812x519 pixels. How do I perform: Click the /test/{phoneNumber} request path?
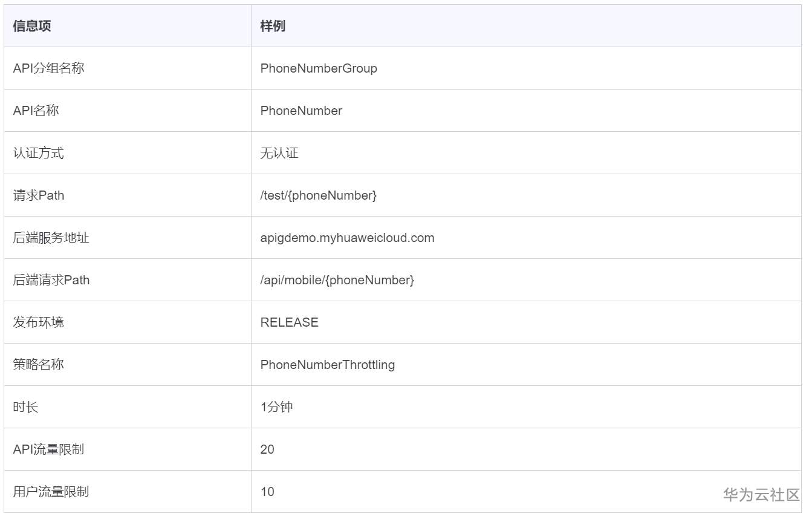(318, 195)
